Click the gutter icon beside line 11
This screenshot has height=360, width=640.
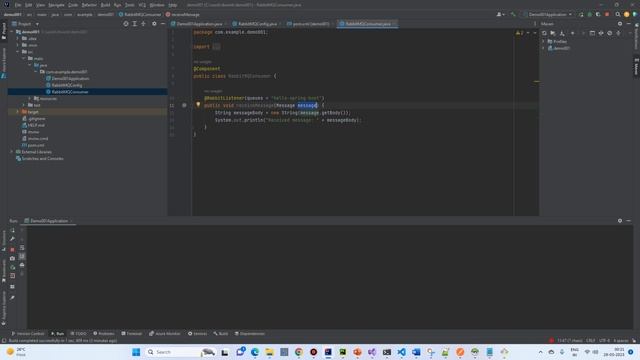click(184, 105)
